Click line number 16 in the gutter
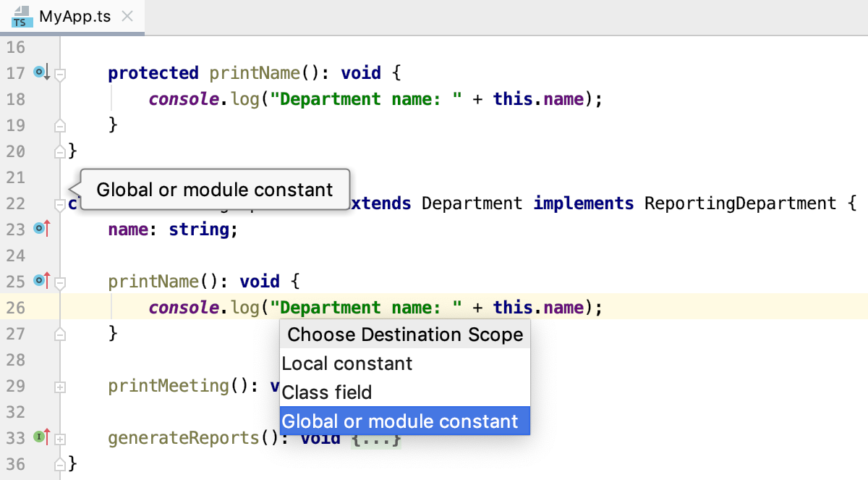Image resolution: width=868 pixels, height=480 pixels. (15, 46)
